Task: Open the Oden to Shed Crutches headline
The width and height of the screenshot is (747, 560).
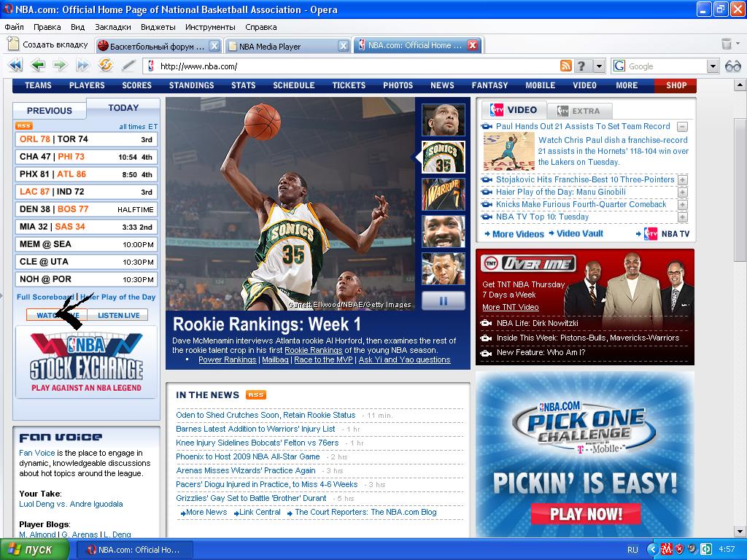Action: coord(266,415)
